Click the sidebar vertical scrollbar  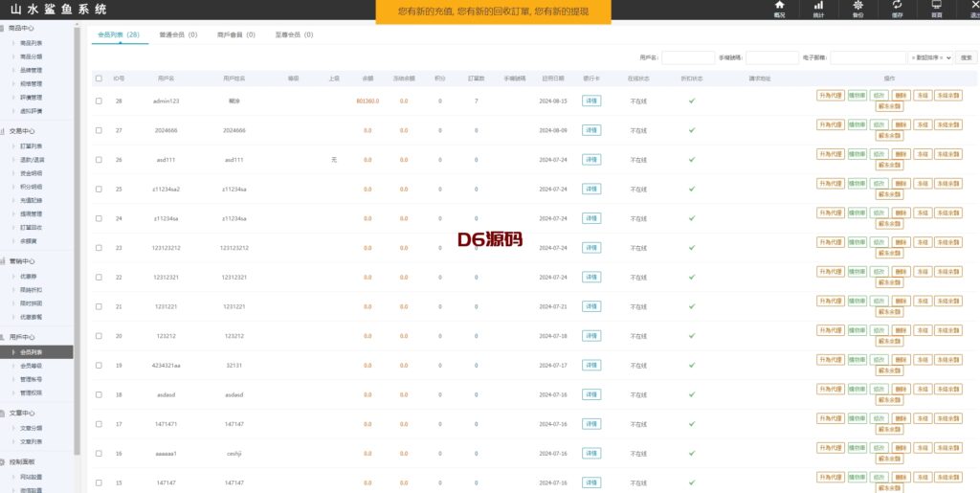(x=78, y=240)
